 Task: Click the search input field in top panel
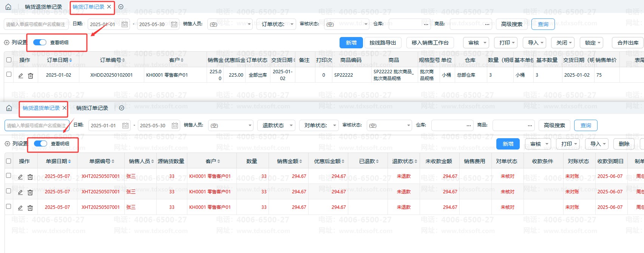(x=36, y=24)
